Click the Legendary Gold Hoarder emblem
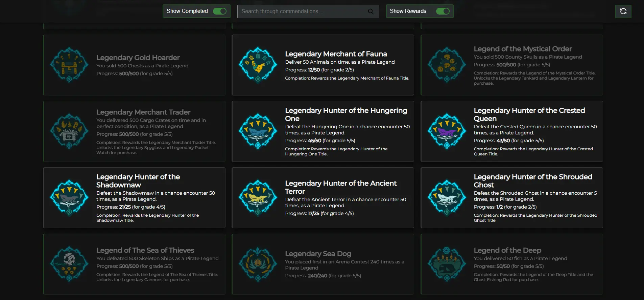This screenshot has width=644, height=300. (x=69, y=65)
